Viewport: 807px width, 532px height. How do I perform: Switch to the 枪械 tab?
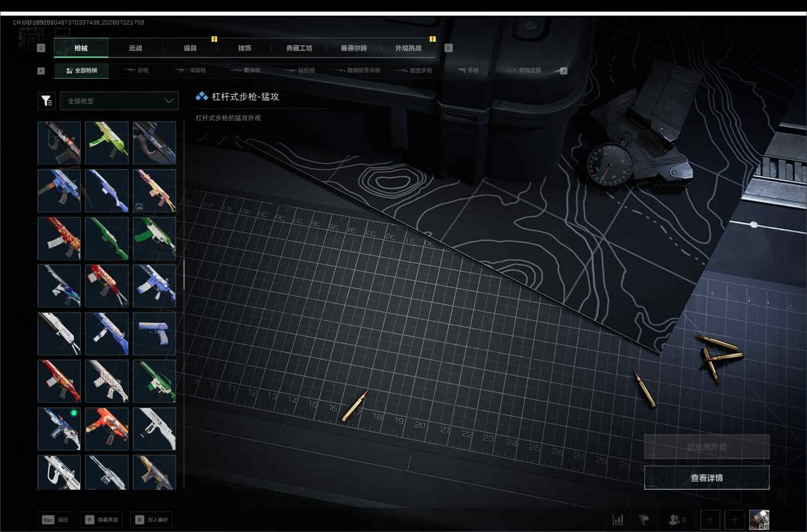[81, 48]
